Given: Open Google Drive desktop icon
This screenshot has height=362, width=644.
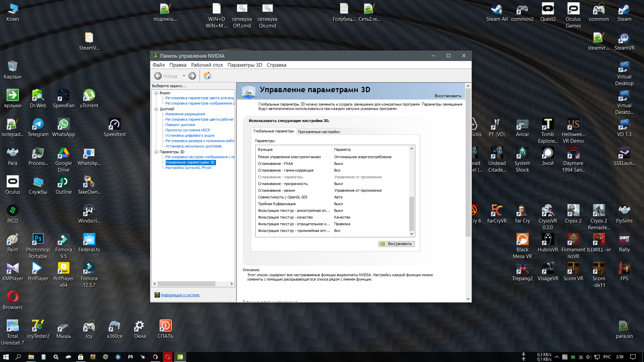Looking at the screenshot, I should click(63, 160).
